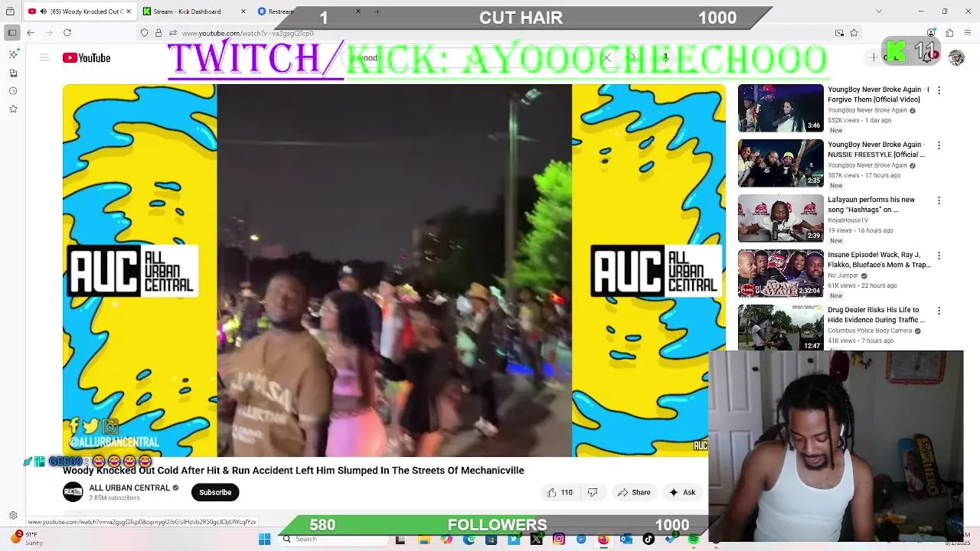Click 'RoyalHouseTV' channel name
This screenshot has height=551, width=980.
848,220
